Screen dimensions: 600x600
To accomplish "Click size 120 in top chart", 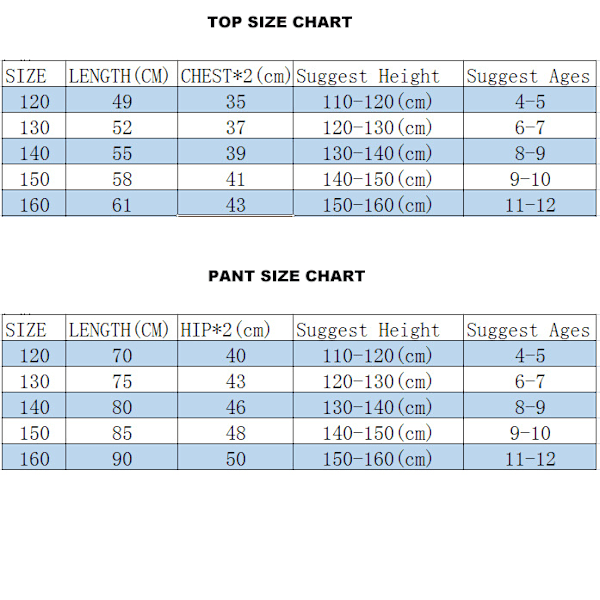I will point(34,102).
